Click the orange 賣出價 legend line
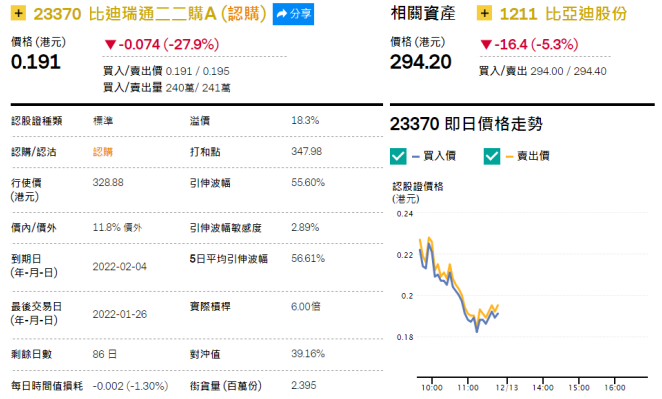662x399 pixels. click(x=509, y=157)
